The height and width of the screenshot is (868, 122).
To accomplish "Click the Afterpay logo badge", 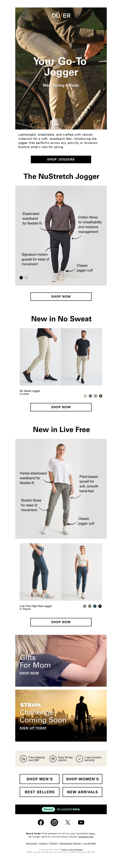I will [48, 809].
